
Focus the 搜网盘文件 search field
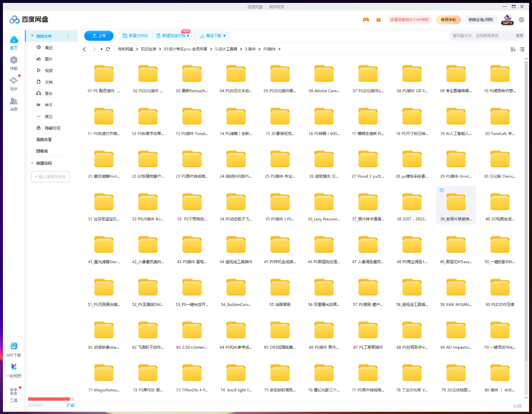point(481,36)
